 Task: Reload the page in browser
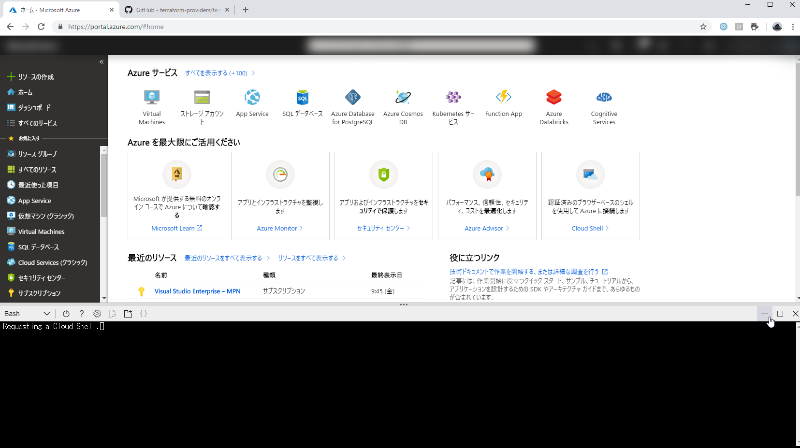coord(41,27)
